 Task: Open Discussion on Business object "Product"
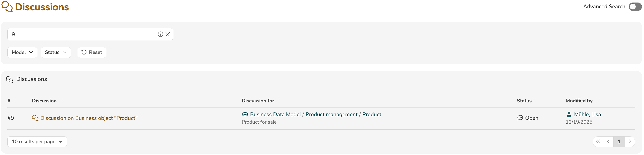pyautogui.click(x=89, y=118)
